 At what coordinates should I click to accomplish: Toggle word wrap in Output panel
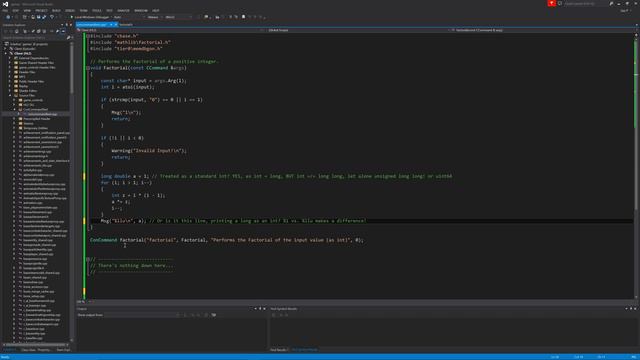tap(213, 315)
